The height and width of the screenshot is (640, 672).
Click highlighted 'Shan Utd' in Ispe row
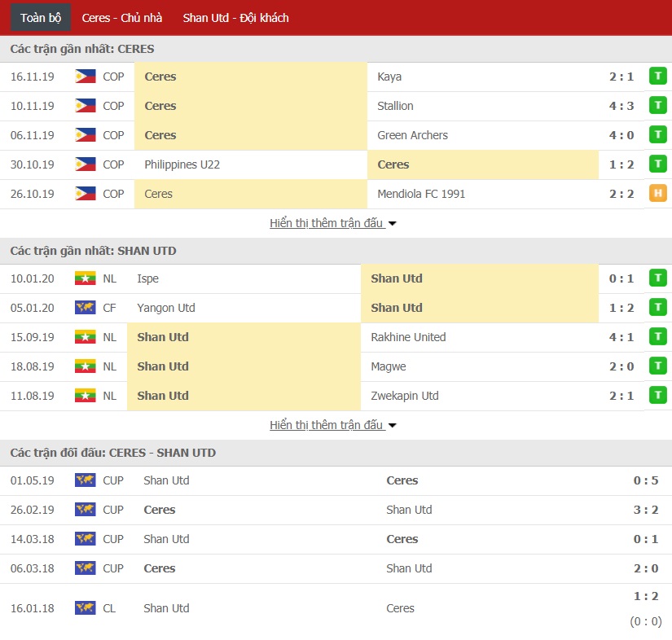(x=397, y=278)
